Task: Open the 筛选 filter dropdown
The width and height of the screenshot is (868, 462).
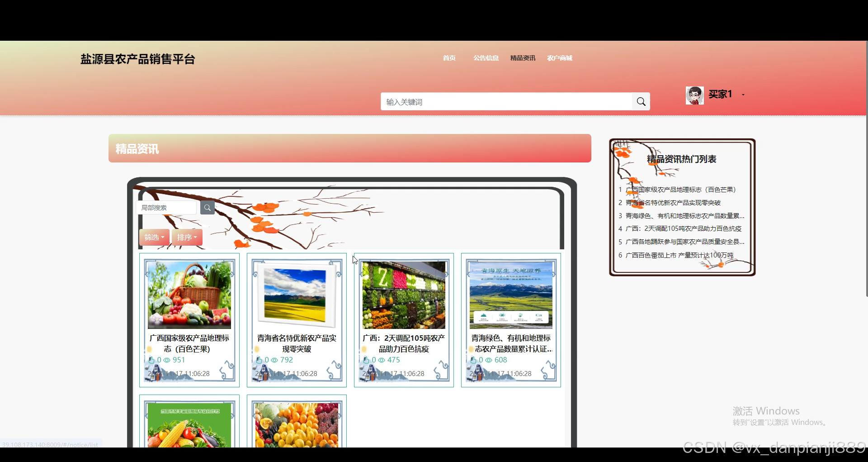Action: 154,238
